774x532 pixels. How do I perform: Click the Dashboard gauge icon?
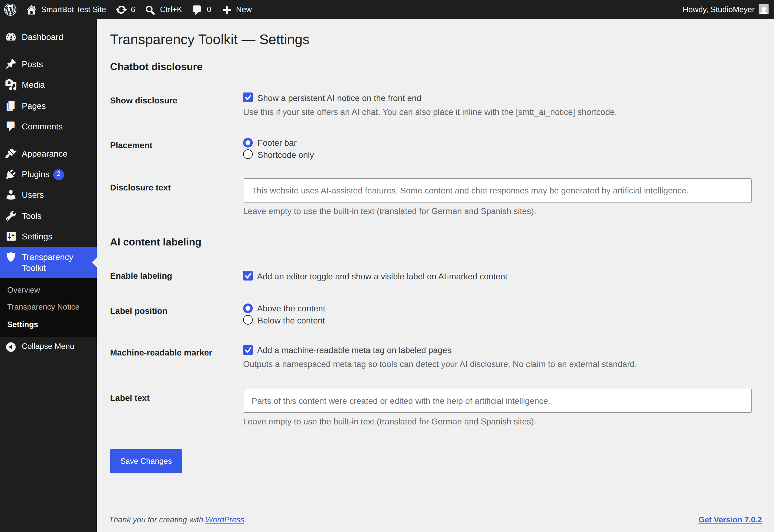[11, 37]
